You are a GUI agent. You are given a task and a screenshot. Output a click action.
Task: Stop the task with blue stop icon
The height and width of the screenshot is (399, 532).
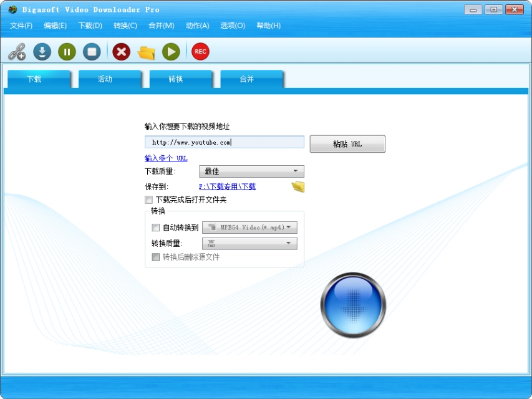click(92, 52)
